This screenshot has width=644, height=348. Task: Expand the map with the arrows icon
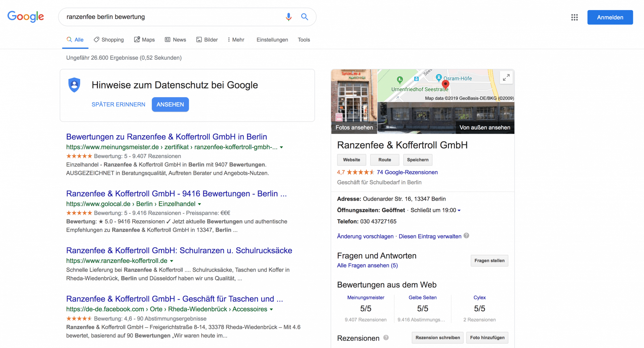pyautogui.click(x=506, y=78)
